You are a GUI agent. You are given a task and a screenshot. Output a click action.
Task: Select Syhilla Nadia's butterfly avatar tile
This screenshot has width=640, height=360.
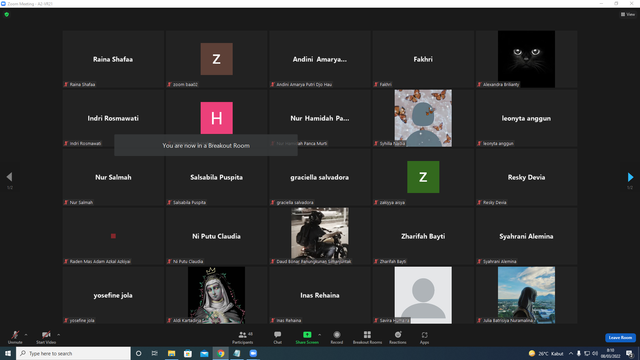pos(423,118)
